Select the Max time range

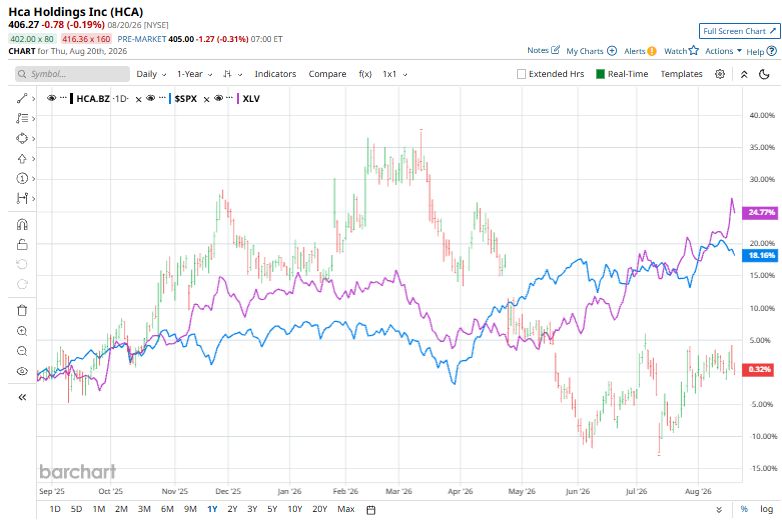[346, 509]
